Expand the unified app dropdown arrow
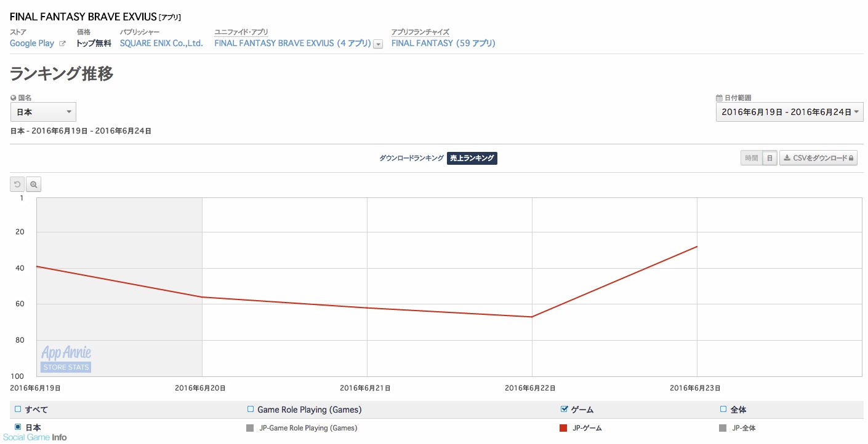This screenshot has height=444, width=868. (x=378, y=44)
